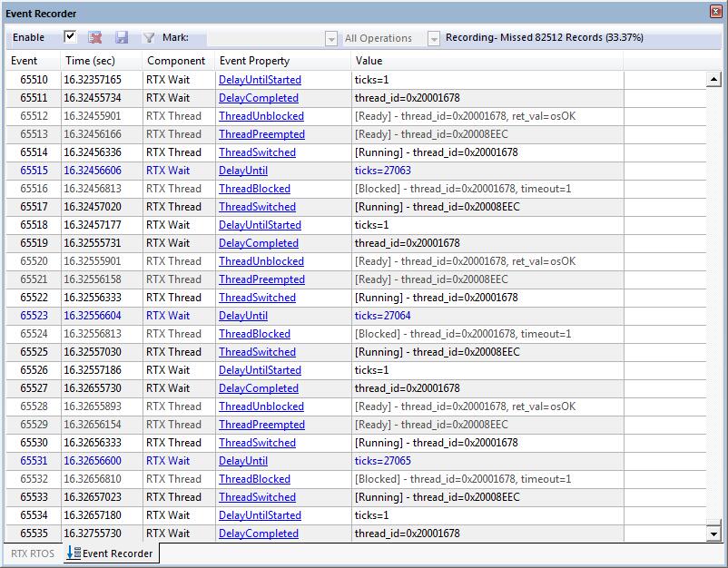
Task: Open ThreadUnblocked link in event 65520
Action: point(261,260)
